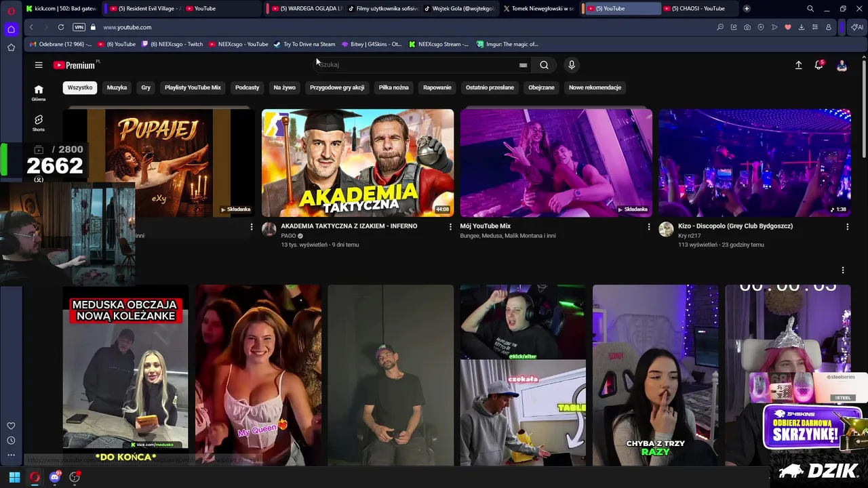Open options for the PUPAJEJ mix
Viewport: 868px width, 488px height.
252,227
